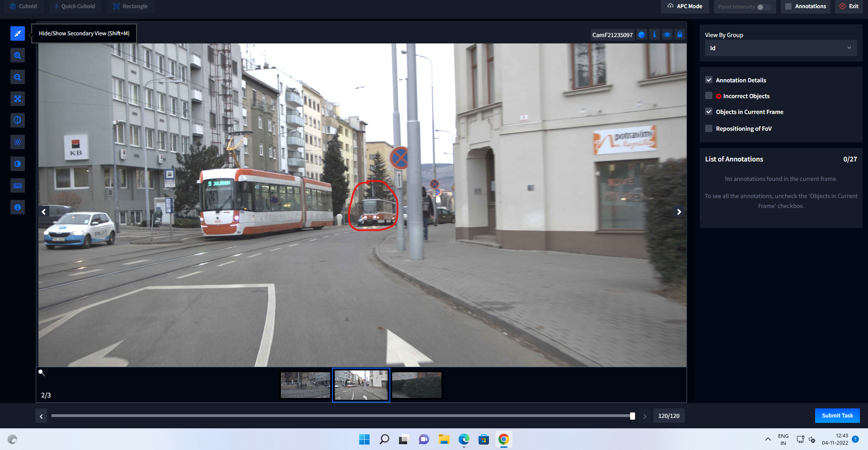Viewport: 868px width, 450px height.
Task: Open Task View on the taskbar
Action: [x=404, y=439]
